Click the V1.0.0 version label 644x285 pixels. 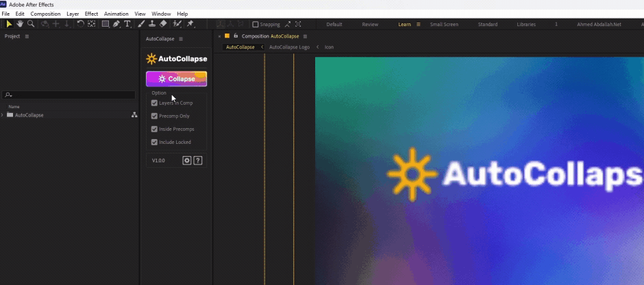(x=158, y=160)
